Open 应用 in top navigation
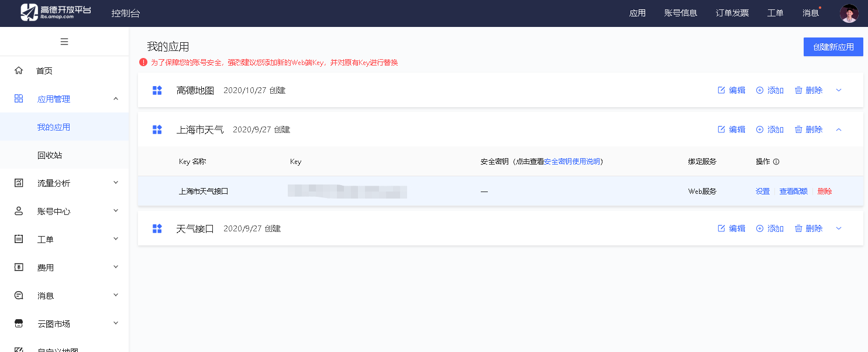Image resolution: width=868 pixels, height=352 pixels. coord(638,13)
